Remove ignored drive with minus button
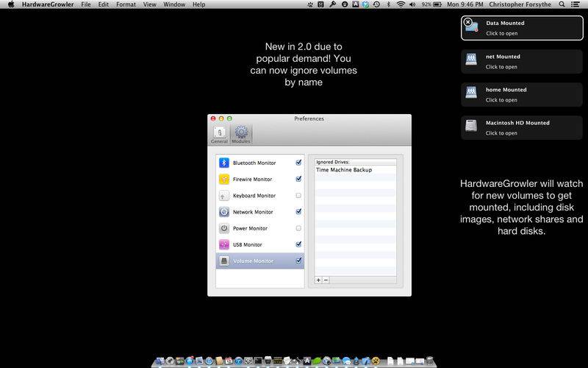Screen dimensions: 588x368 coord(326,280)
